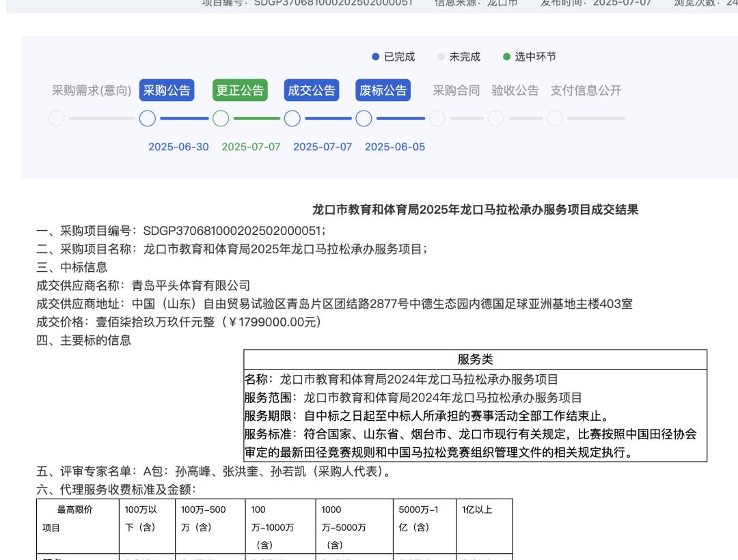Click the grey circle under 采购需求(意向)

pyautogui.click(x=57, y=119)
